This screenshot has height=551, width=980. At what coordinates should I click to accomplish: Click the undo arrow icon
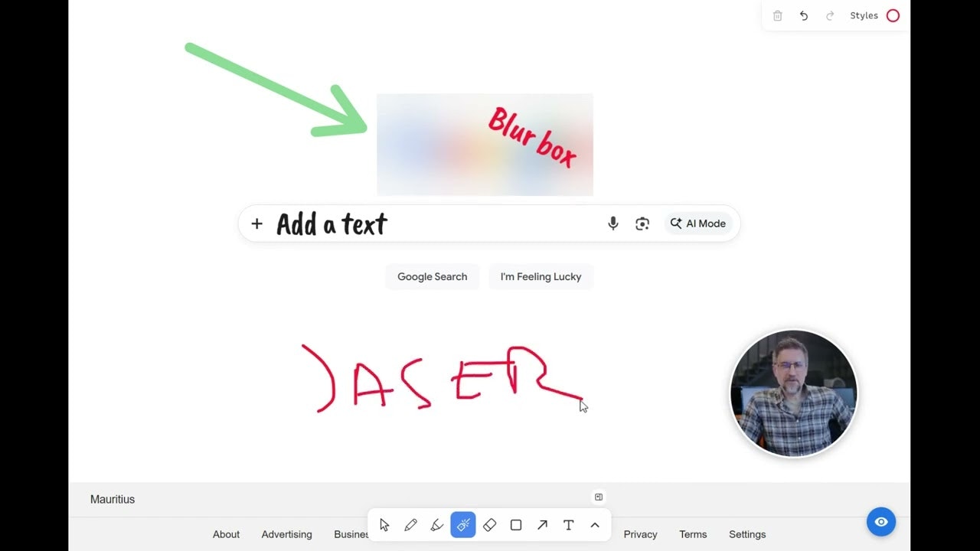tap(803, 15)
